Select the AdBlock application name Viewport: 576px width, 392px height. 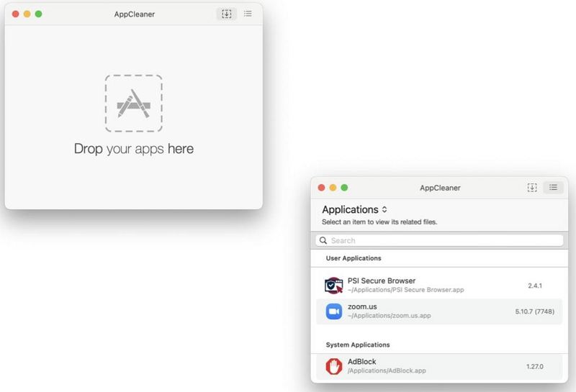click(x=362, y=362)
